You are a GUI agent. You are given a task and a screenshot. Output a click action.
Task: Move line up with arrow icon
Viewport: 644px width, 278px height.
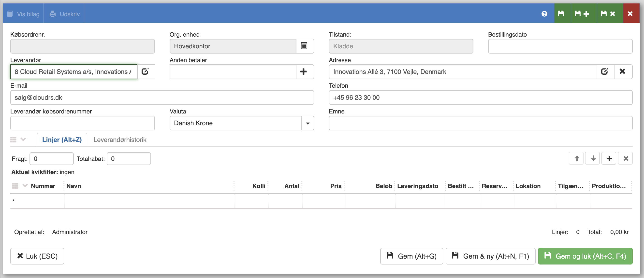click(x=576, y=158)
